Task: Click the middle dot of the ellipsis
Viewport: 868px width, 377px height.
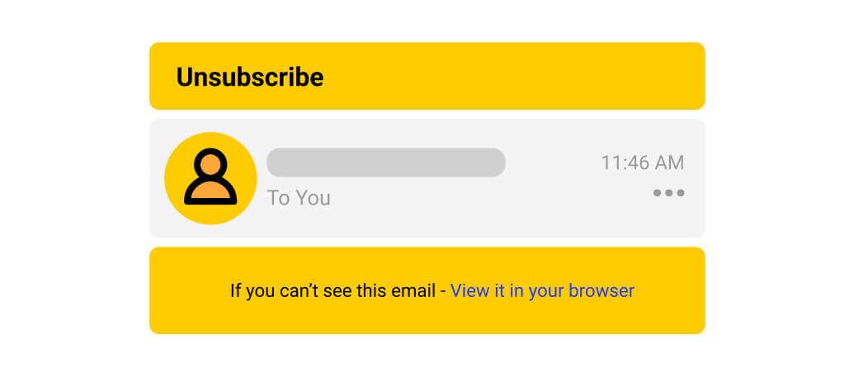Action: tap(668, 193)
